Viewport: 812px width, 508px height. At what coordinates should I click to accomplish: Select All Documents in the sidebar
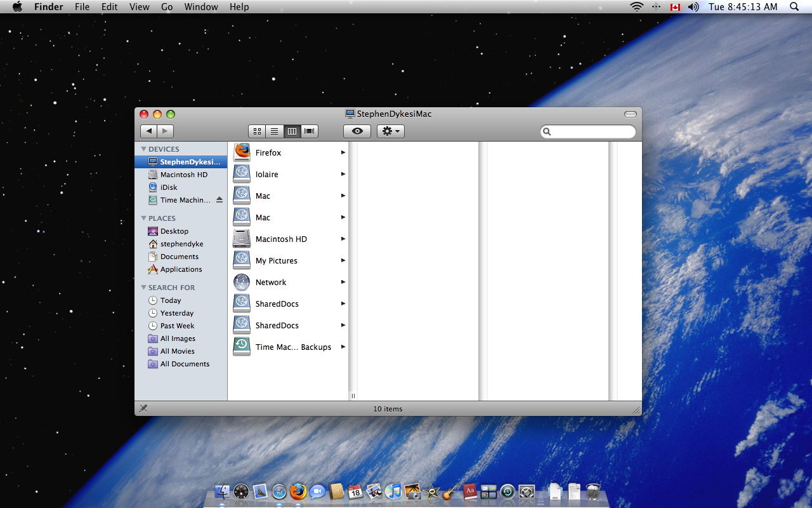181,364
